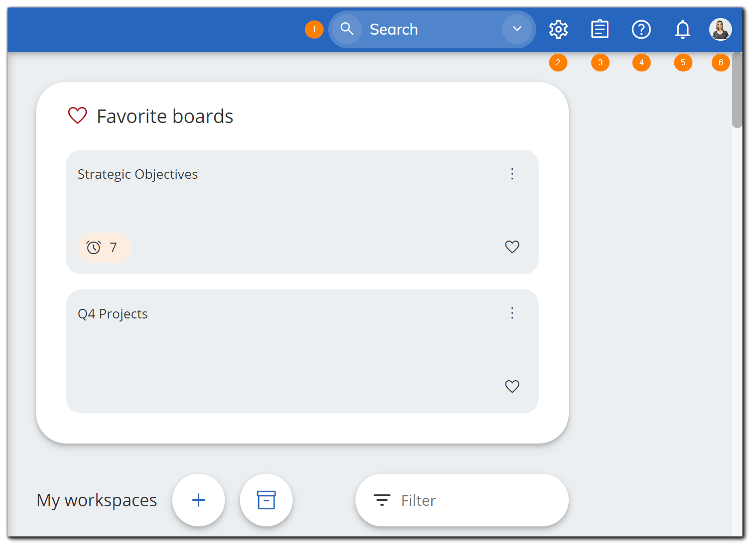
Task: Select the My workspaces heading
Action: tap(96, 500)
